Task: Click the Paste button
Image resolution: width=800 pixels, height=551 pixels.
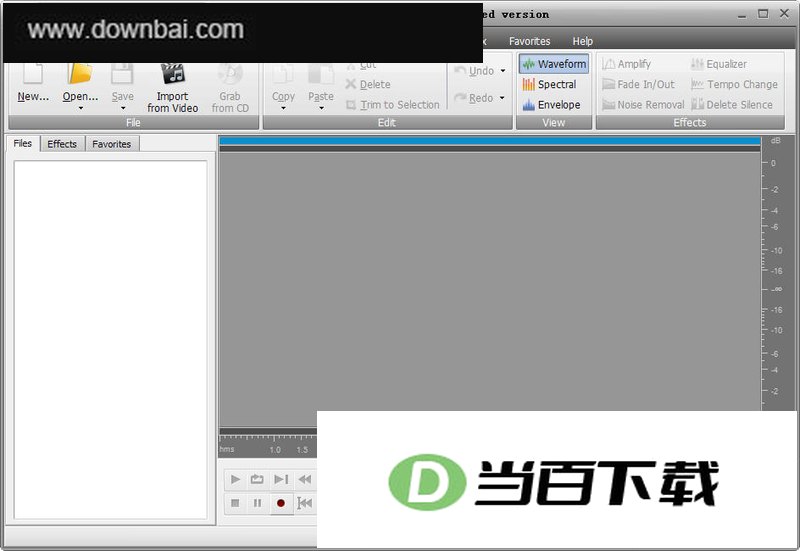Action: click(321, 83)
